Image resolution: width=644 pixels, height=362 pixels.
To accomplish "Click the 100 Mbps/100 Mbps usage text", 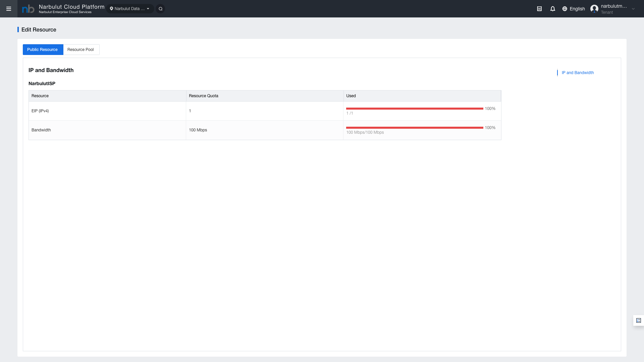I will [x=365, y=132].
